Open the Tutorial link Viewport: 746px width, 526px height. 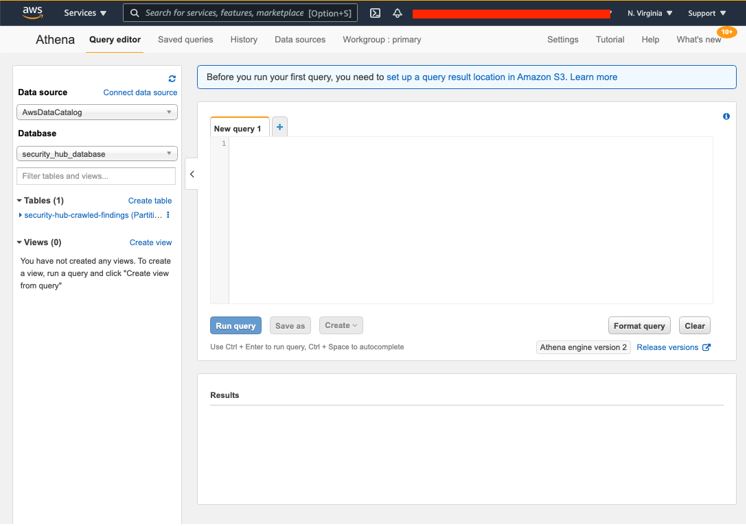610,39
